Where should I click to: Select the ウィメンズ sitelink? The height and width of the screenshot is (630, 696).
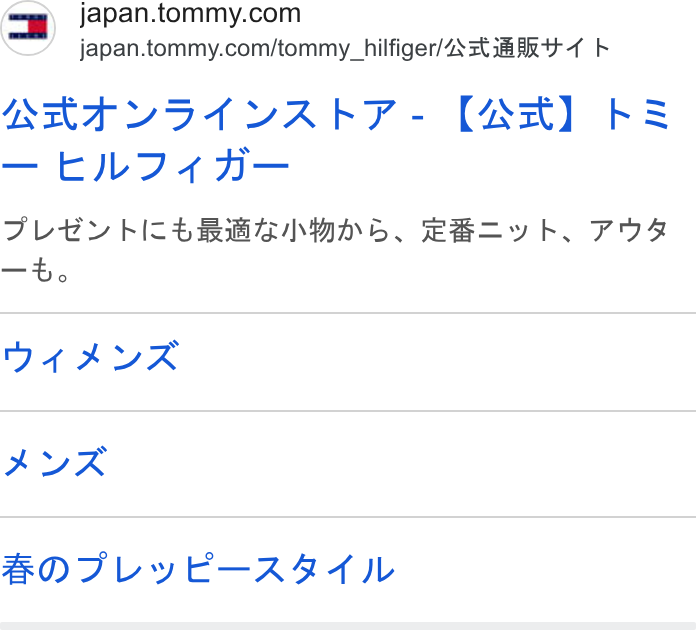(91, 357)
